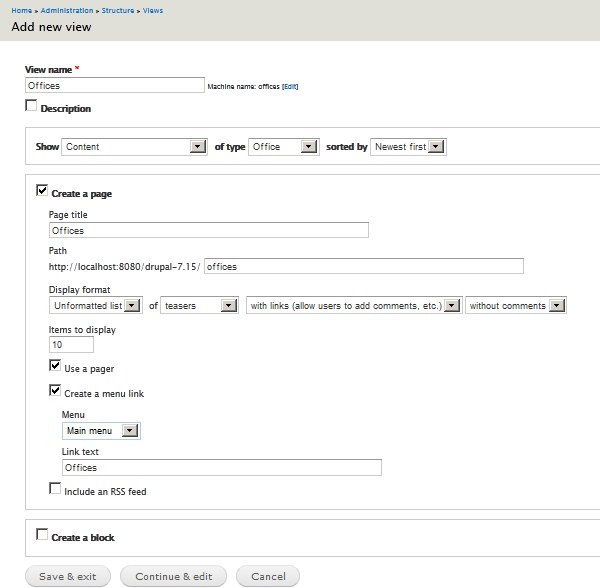This screenshot has height=588, width=600.
Task: Go to the Structure breadcrumb link
Action: point(118,11)
